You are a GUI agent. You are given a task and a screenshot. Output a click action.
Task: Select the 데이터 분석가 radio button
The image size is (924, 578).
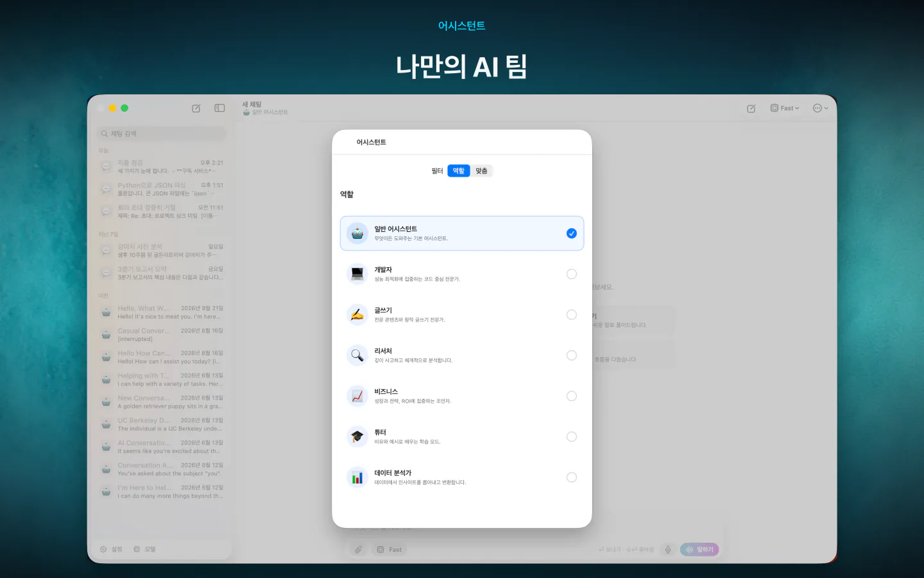pyautogui.click(x=572, y=477)
